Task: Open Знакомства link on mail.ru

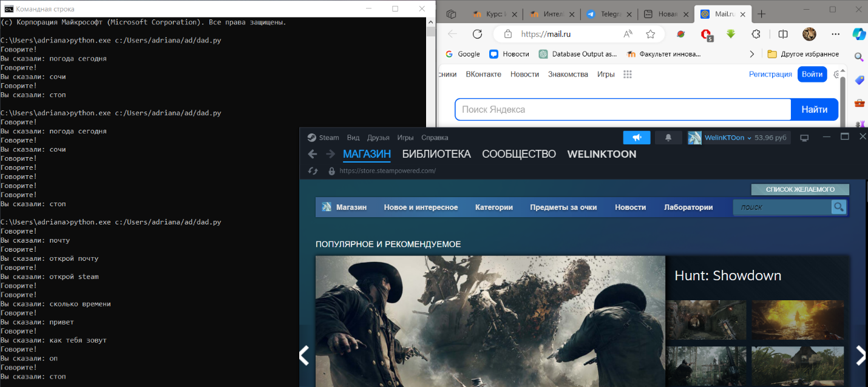Action: (x=568, y=74)
